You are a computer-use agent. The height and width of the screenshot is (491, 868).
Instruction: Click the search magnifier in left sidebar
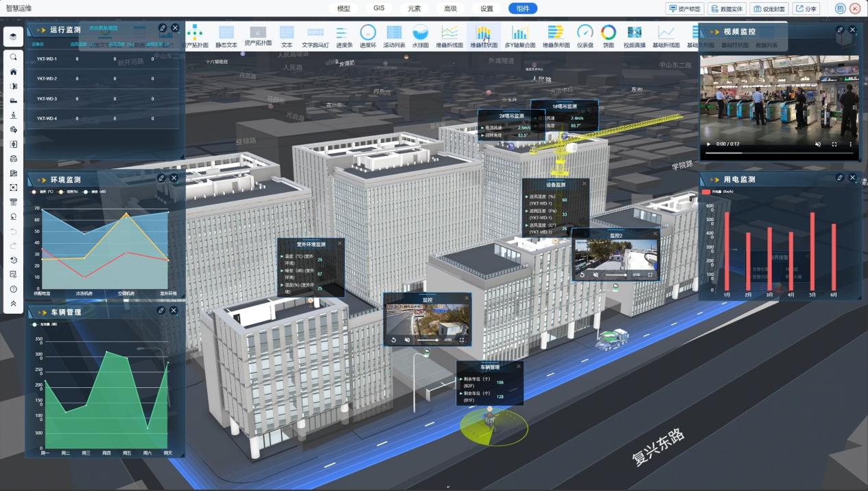(13, 57)
